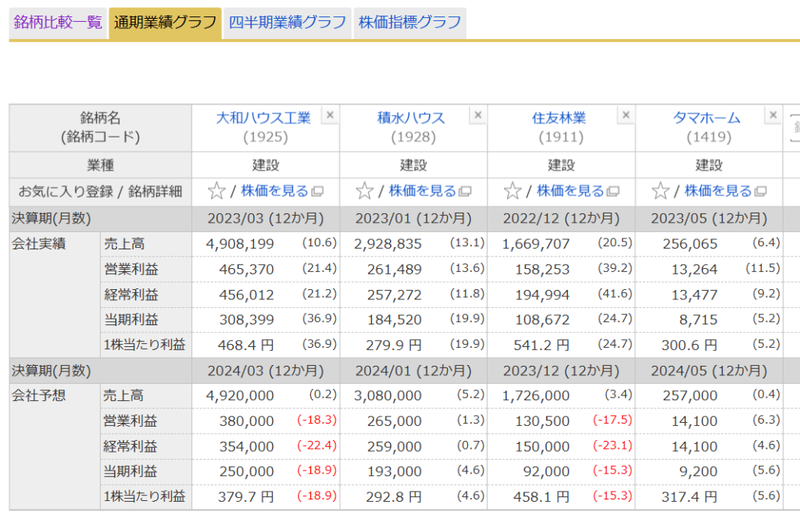Select forecast sales 3,080,000
Image resolution: width=800 pixels, height=519 pixels.
coord(388,396)
